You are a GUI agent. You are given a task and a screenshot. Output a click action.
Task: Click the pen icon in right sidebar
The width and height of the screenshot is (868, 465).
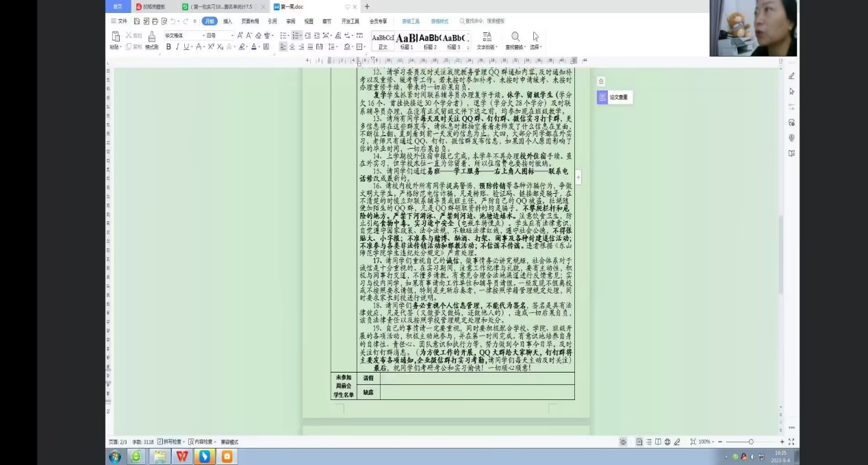tap(791, 76)
